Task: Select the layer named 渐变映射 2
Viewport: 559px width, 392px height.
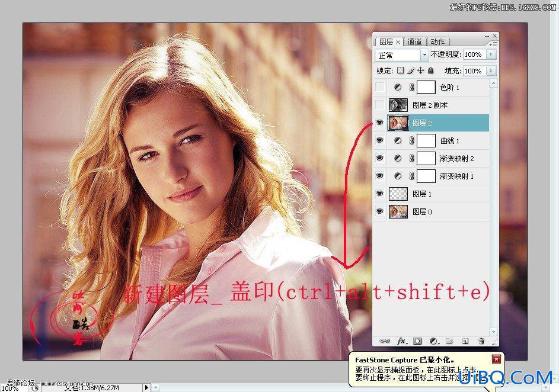Action: tap(456, 159)
